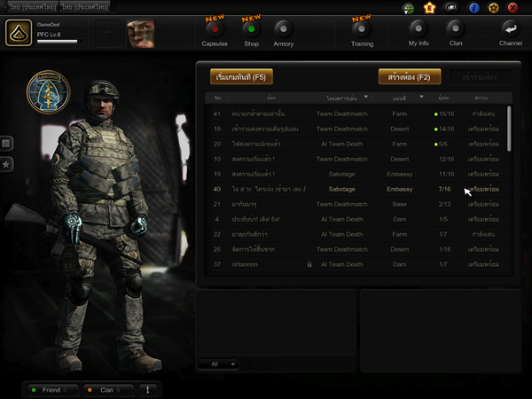Click the blue info icon at top right
The height and width of the screenshot is (399, 532).
pyautogui.click(x=473, y=7)
